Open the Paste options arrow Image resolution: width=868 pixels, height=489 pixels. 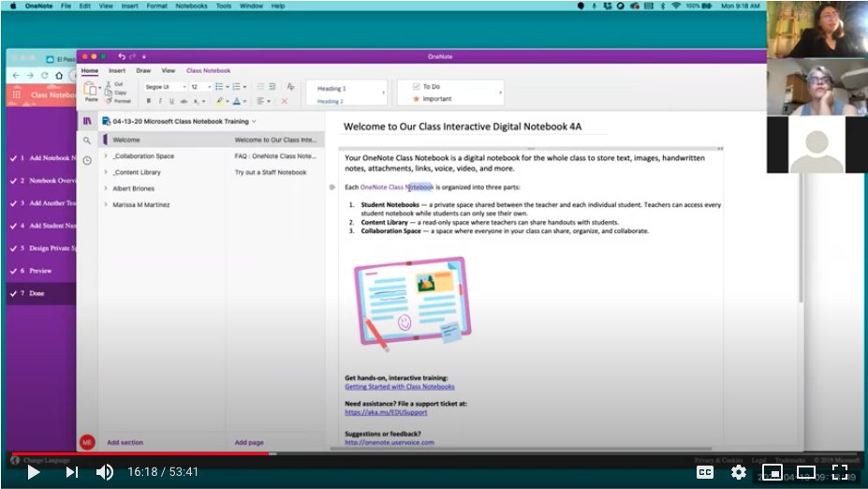pyautogui.click(x=99, y=88)
